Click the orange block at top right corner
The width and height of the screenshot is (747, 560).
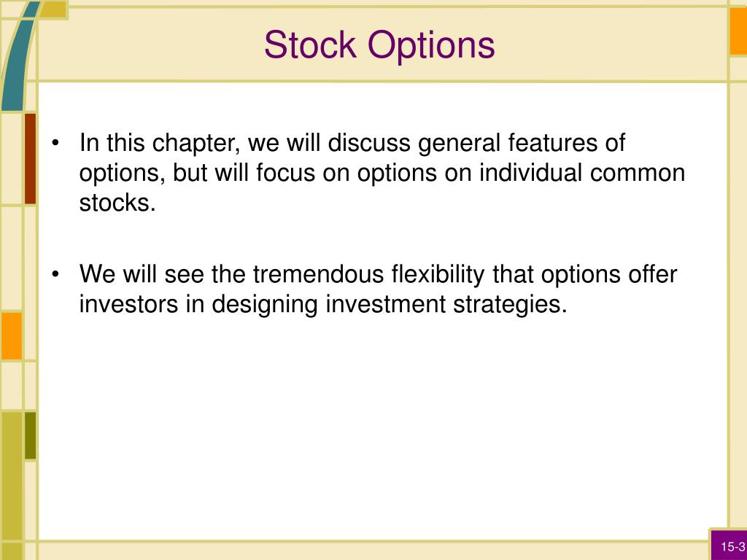tap(738, 31)
